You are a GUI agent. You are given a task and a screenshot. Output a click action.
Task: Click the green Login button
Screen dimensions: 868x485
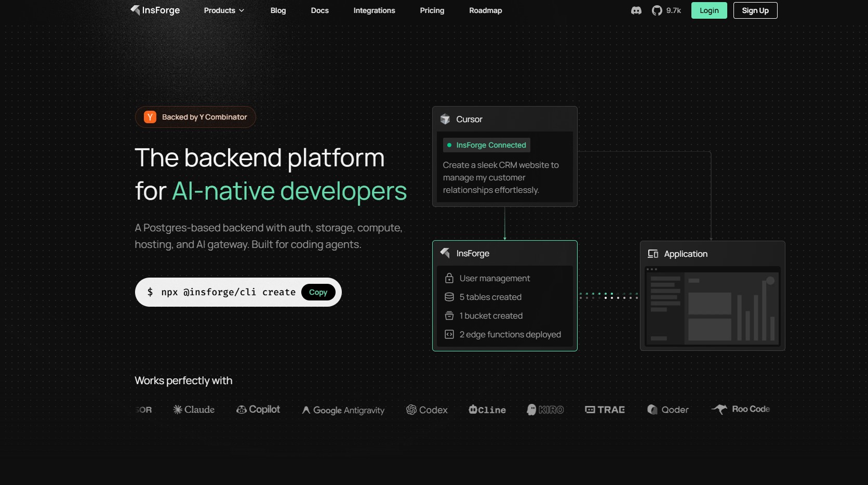(709, 10)
